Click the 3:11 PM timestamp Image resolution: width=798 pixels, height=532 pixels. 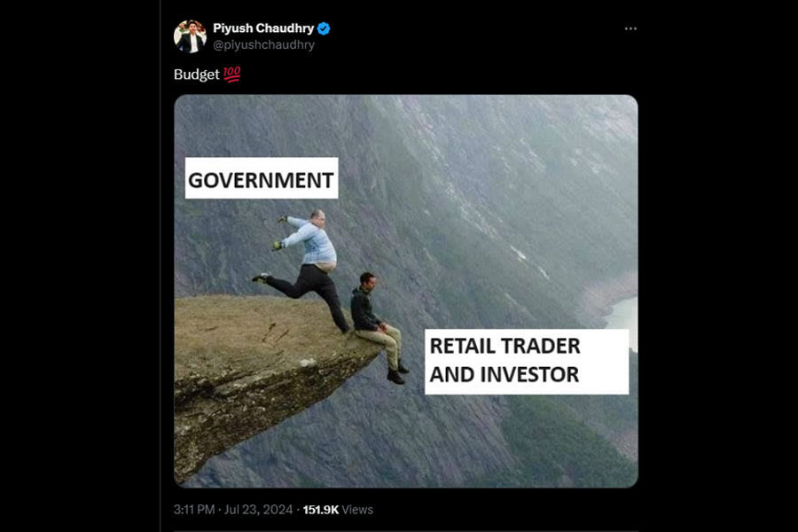click(x=194, y=510)
